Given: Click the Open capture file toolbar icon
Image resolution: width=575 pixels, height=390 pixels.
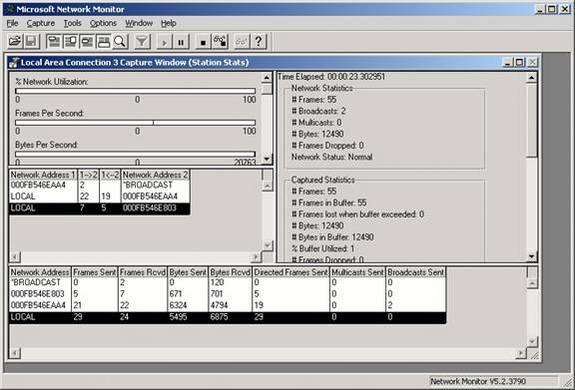Looking at the screenshot, I should tap(15, 41).
